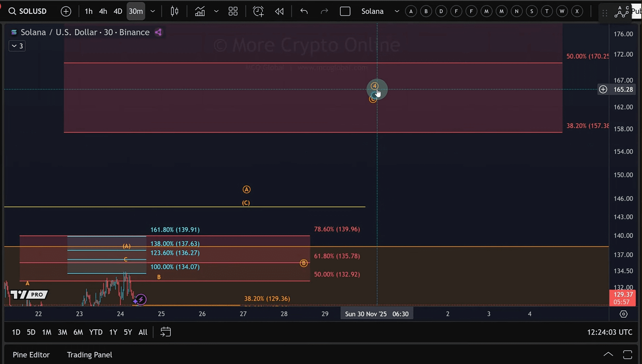Create an alert with the clock icon
Image resolution: width=642 pixels, height=364 pixels.
pos(258,11)
